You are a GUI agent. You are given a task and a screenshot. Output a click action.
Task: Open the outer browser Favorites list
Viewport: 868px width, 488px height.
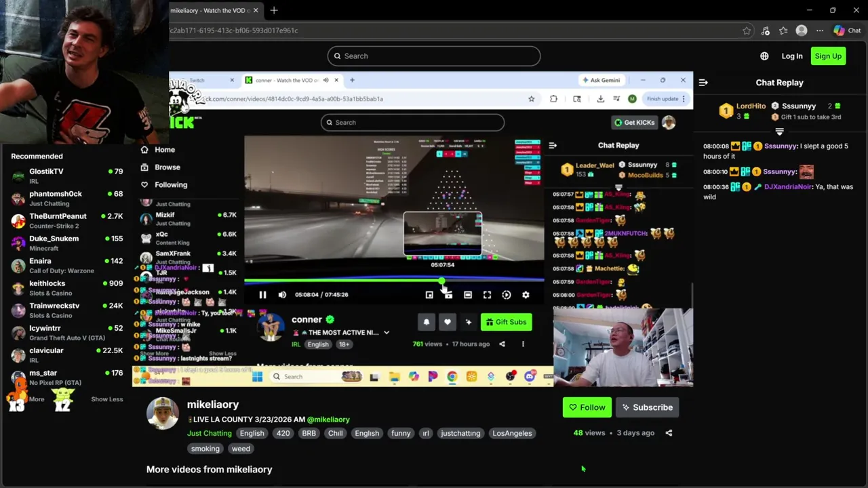[783, 30]
